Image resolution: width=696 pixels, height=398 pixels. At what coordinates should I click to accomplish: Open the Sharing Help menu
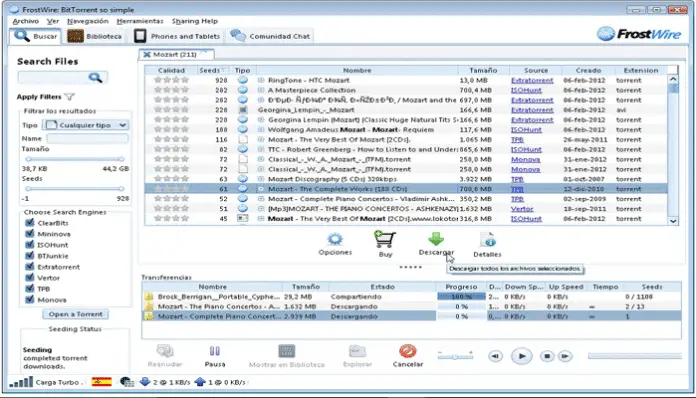[195, 21]
